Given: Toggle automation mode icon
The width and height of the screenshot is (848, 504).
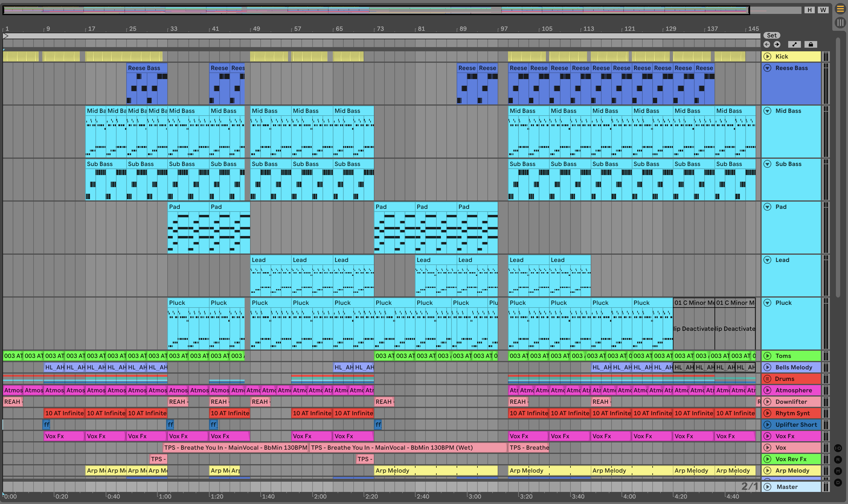Looking at the screenshot, I should point(794,44).
